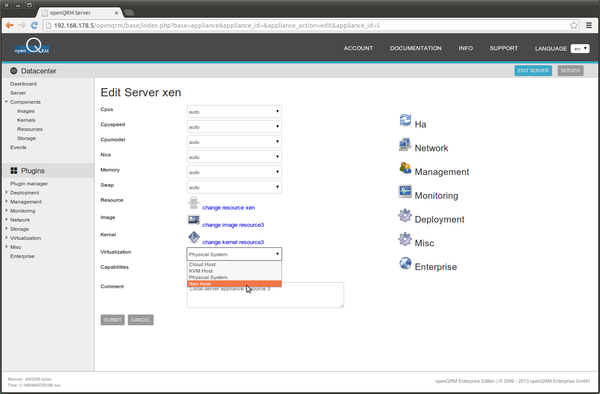Open Storage under Components
The image size is (600, 394).
[26, 138]
